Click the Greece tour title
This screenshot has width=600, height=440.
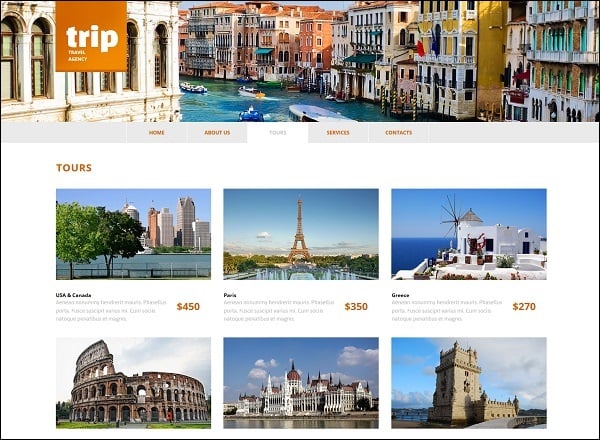(400, 295)
